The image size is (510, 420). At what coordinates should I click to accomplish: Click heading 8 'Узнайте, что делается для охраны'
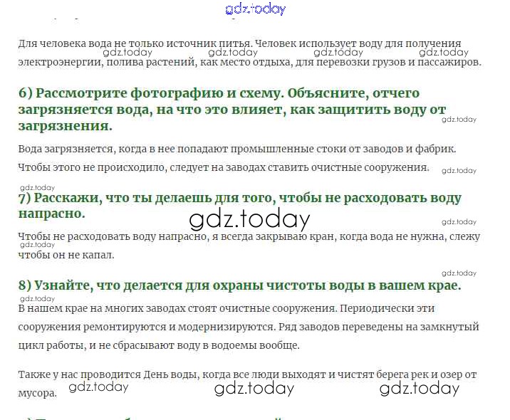click(x=239, y=285)
